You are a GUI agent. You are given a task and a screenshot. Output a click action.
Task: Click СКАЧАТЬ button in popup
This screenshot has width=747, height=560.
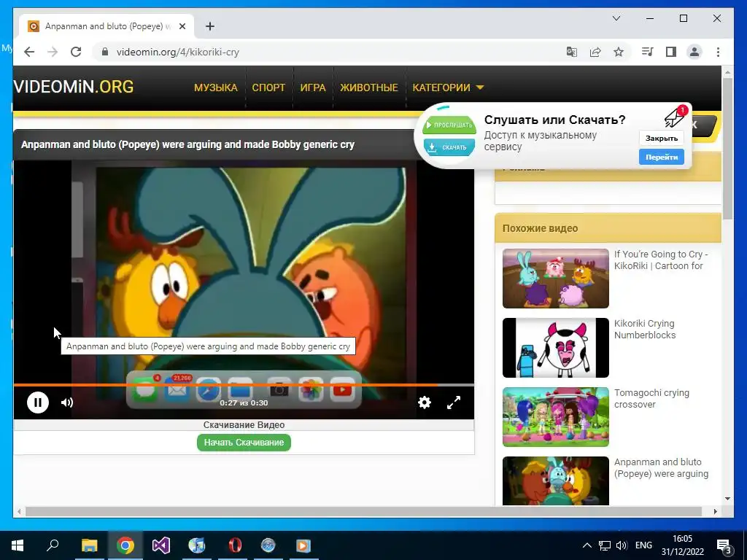pyautogui.click(x=449, y=147)
